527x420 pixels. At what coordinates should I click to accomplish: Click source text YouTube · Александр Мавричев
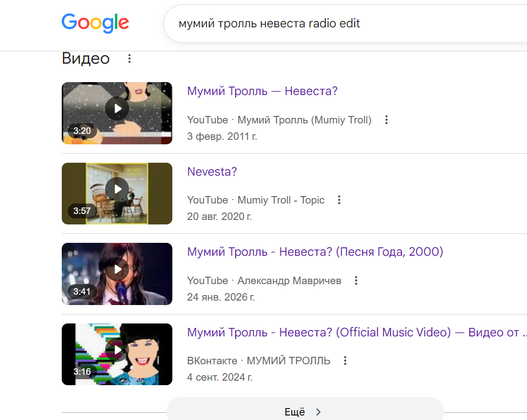tap(264, 281)
